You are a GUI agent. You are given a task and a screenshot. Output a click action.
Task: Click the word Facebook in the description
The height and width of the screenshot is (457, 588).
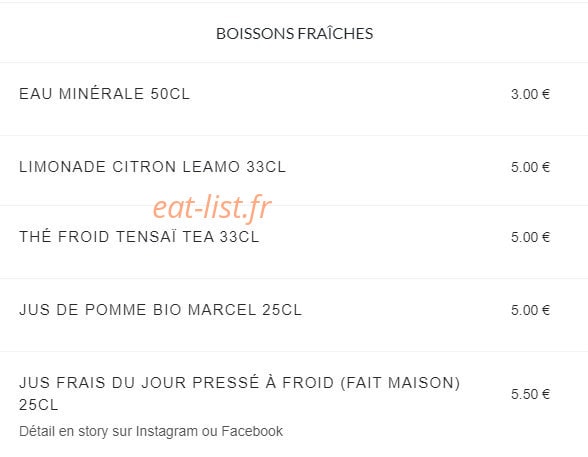[x=252, y=432]
